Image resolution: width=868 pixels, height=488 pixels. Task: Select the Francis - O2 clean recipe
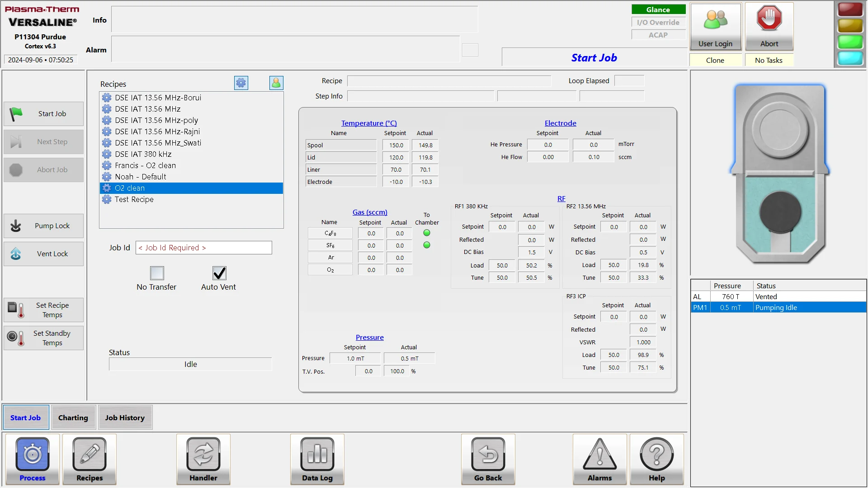point(191,165)
